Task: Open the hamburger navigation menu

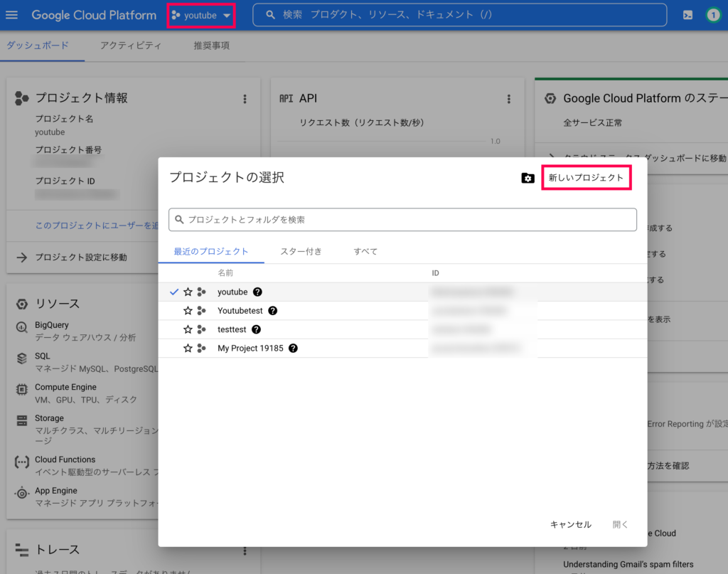Action: 11,15
